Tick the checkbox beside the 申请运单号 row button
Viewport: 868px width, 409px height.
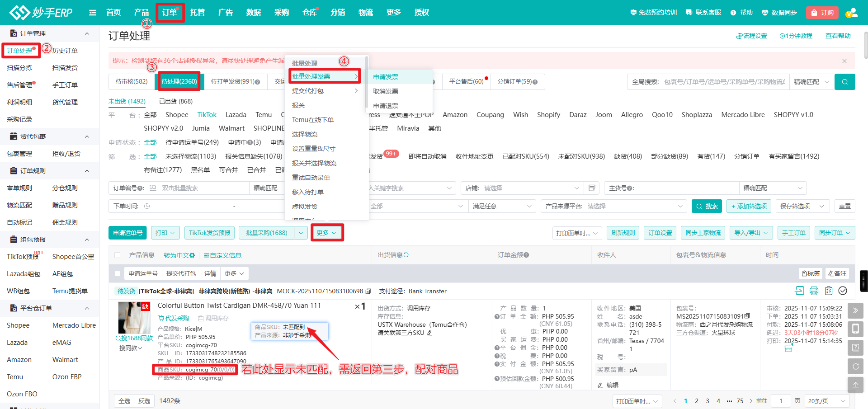118,273
